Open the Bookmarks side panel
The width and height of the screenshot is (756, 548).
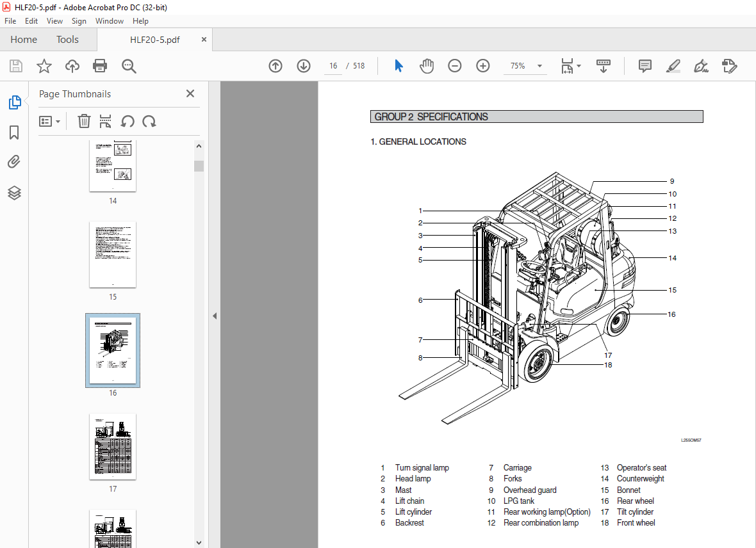pyautogui.click(x=14, y=133)
